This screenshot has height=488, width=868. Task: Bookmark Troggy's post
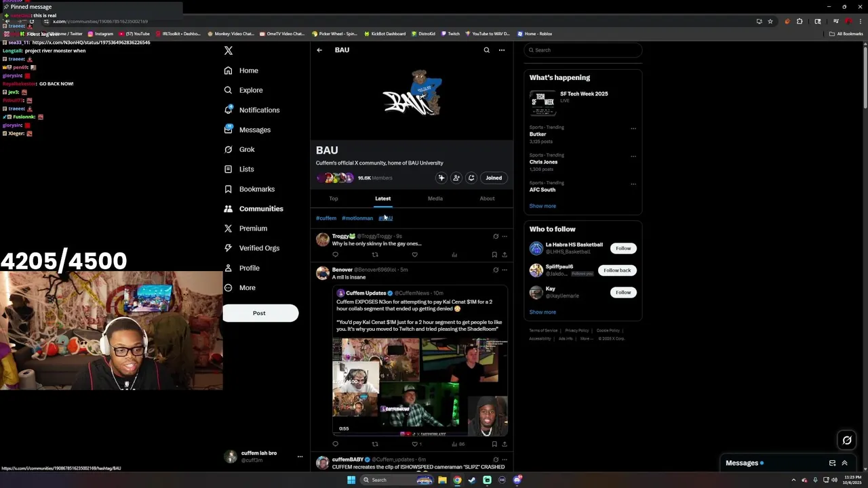pyautogui.click(x=494, y=255)
